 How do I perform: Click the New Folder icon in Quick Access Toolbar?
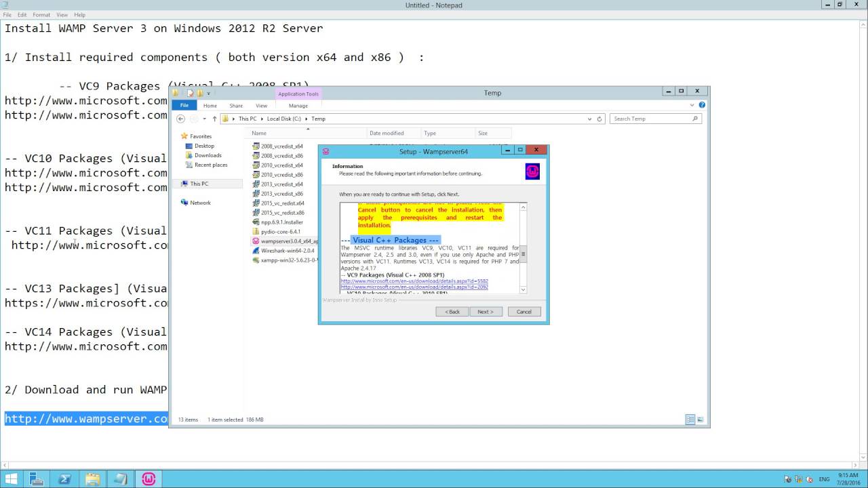click(x=200, y=94)
